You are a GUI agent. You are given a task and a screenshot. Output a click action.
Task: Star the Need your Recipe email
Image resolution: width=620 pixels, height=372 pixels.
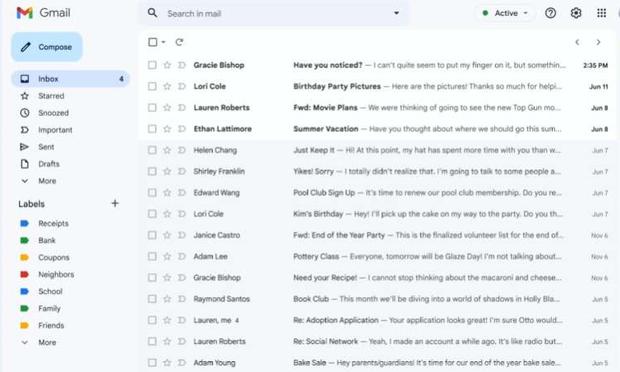click(167, 278)
